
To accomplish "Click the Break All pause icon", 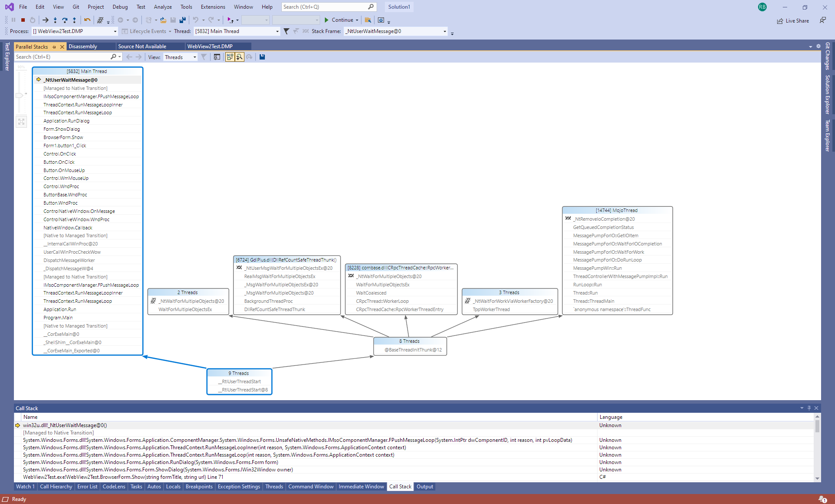I will [x=13, y=20].
